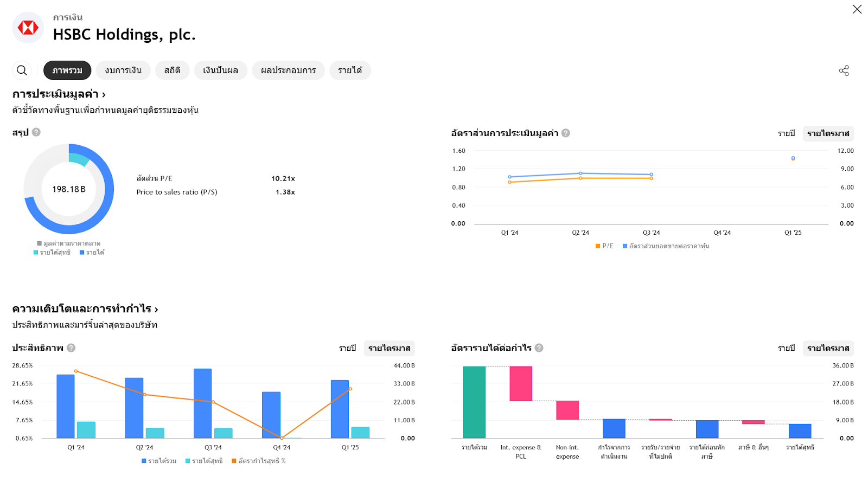This screenshot has width=868, height=483.
Task: Click the Q2 '24 P/E orange point
Action: click(580, 178)
